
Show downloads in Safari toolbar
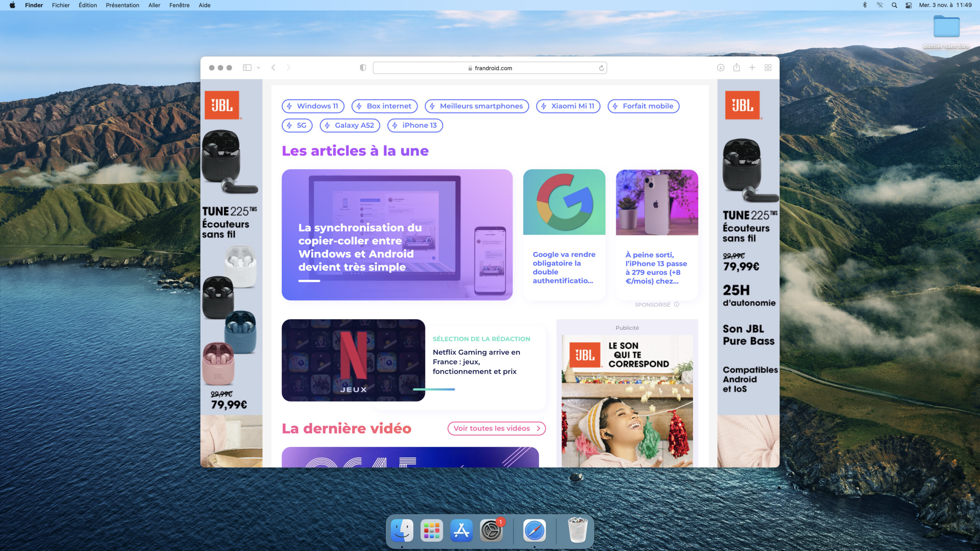pos(720,68)
